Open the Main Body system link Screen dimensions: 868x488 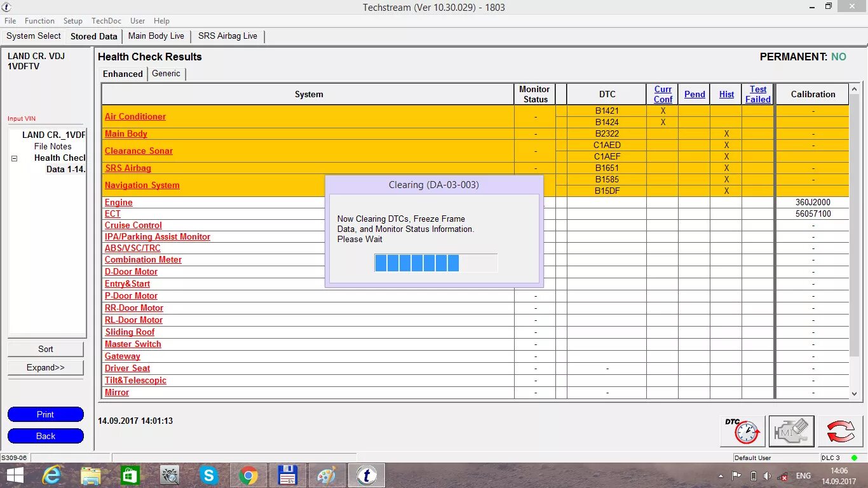[x=126, y=133]
